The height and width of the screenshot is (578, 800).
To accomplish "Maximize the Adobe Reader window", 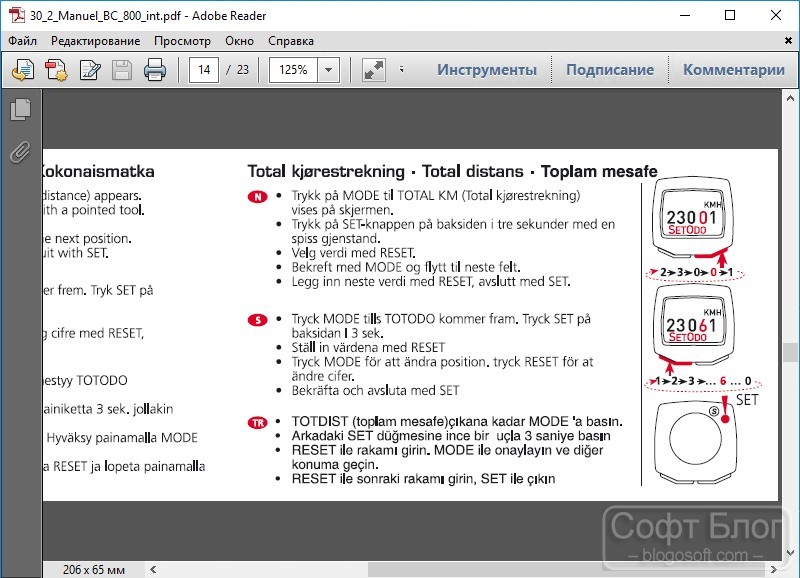I will pos(730,15).
